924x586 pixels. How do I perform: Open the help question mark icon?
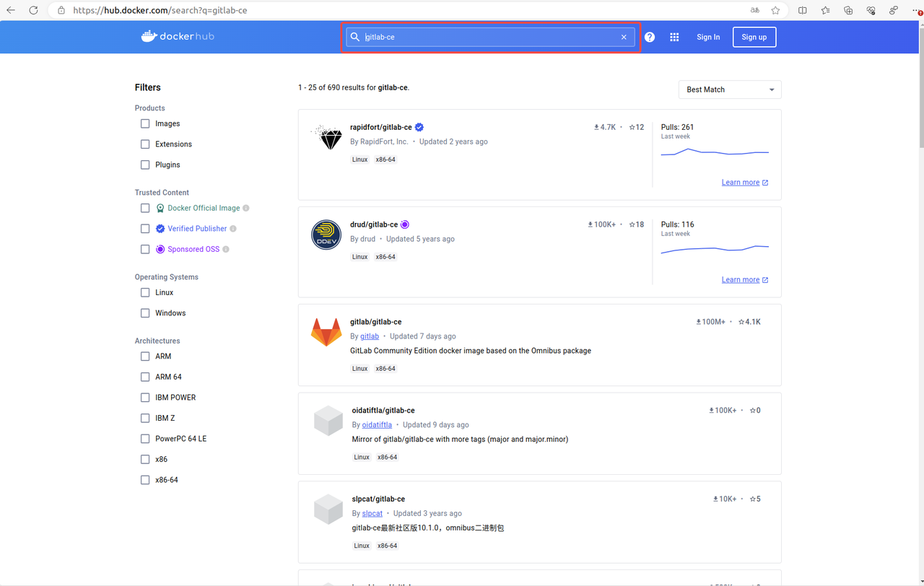click(x=650, y=37)
